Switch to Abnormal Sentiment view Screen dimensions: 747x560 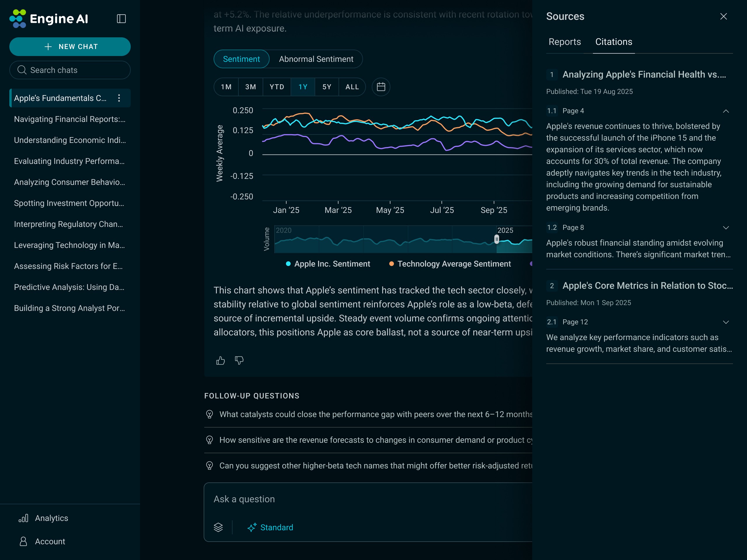click(316, 59)
